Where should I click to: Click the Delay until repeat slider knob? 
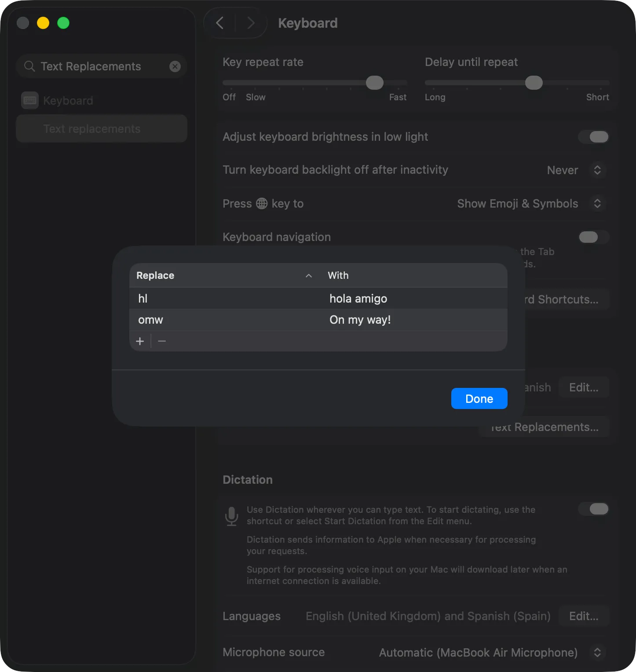click(534, 83)
